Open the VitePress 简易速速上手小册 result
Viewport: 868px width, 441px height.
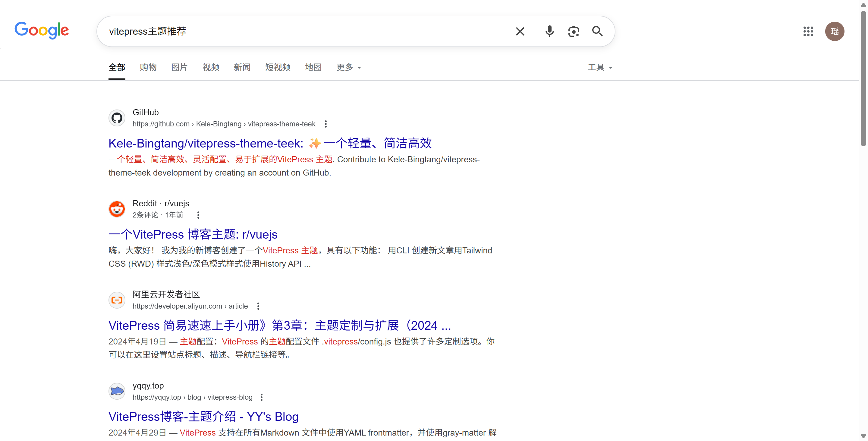(280, 325)
